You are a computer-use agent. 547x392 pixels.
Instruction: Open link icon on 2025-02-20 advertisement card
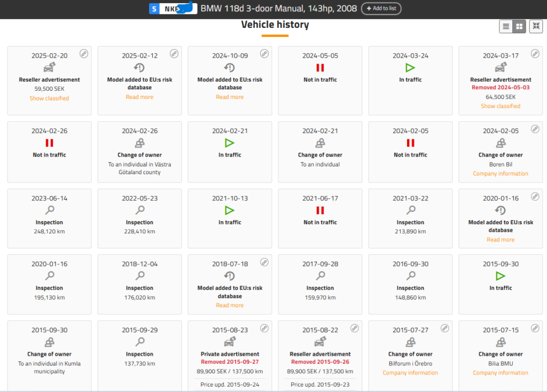(x=84, y=53)
